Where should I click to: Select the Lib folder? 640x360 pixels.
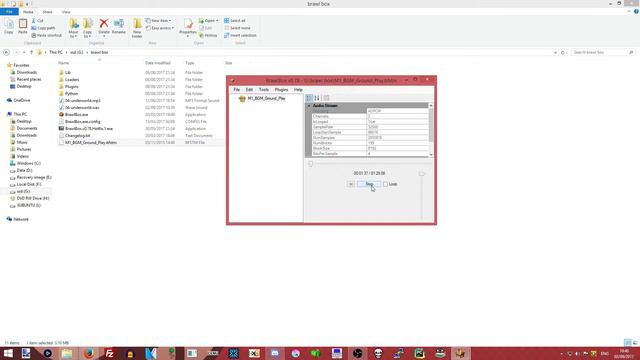coord(68,73)
